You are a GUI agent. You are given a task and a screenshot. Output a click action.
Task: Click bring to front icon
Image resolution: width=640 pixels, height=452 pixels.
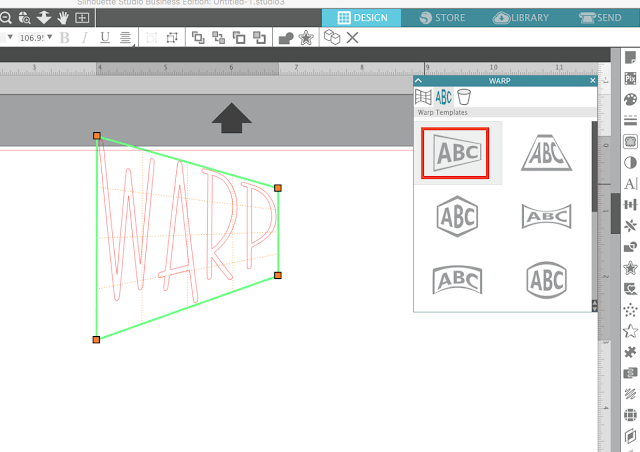click(x=198, y=38)
